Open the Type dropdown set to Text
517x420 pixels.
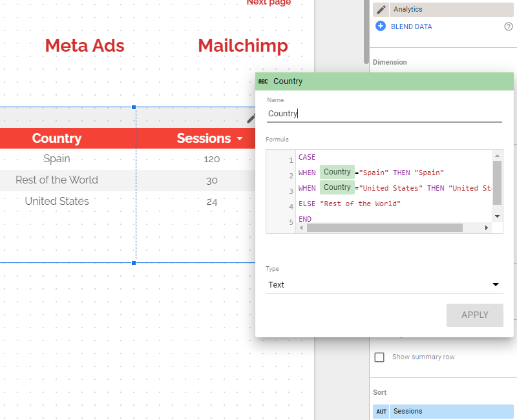point(385,284)
